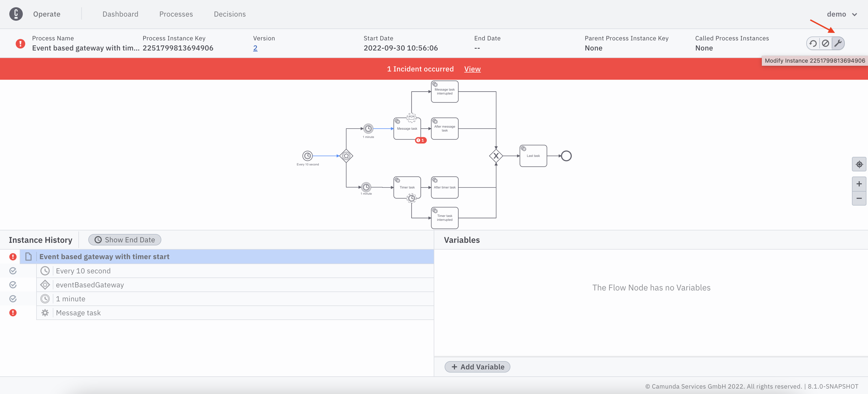Image resolution: width=868 pixels, height=394 pixels.
Task: Zoom in on the diagram
Action: [859, 184]
